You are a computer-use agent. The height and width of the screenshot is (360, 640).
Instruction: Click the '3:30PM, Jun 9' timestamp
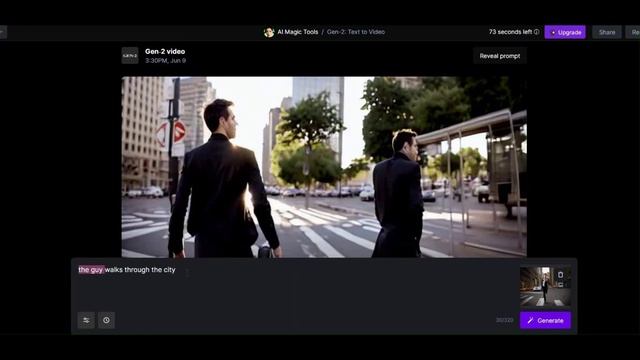(165, 60)
